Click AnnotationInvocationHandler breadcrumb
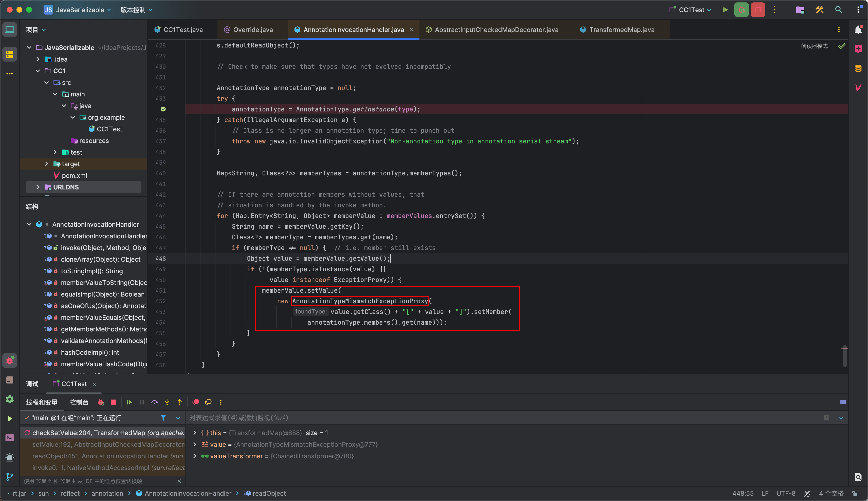Viewport: 868px width, 501px height. click(x=184, y=493)
